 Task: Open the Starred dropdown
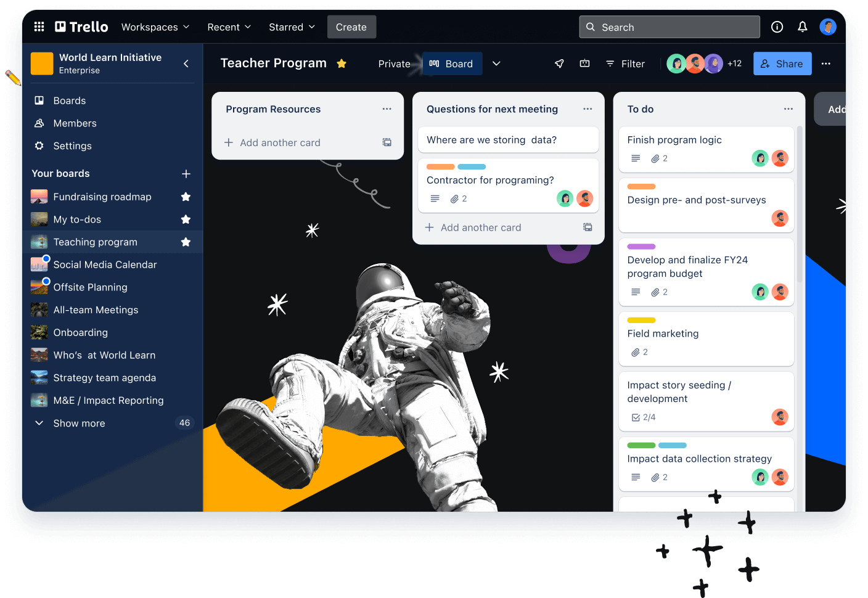click(292, 27)
